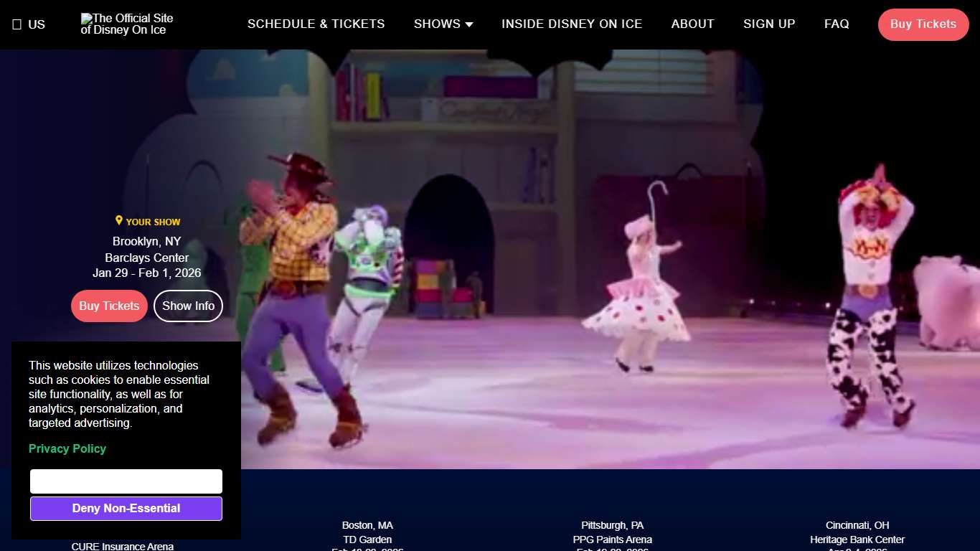Screen dimensions: 980x551
Task: Open the SIGN UP page
Action: tap(769, 24)
